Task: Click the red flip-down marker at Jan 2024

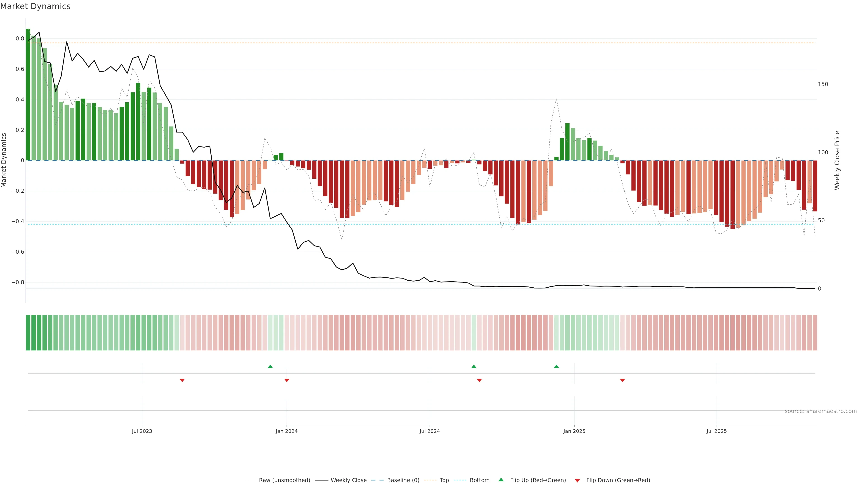Action: pos(287,380)
